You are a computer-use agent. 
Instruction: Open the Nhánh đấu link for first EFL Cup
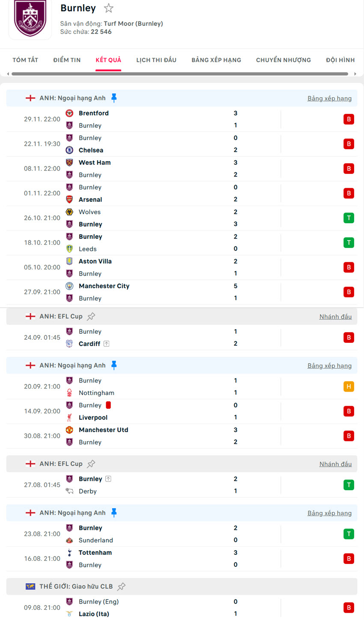(x=335, y=317)
